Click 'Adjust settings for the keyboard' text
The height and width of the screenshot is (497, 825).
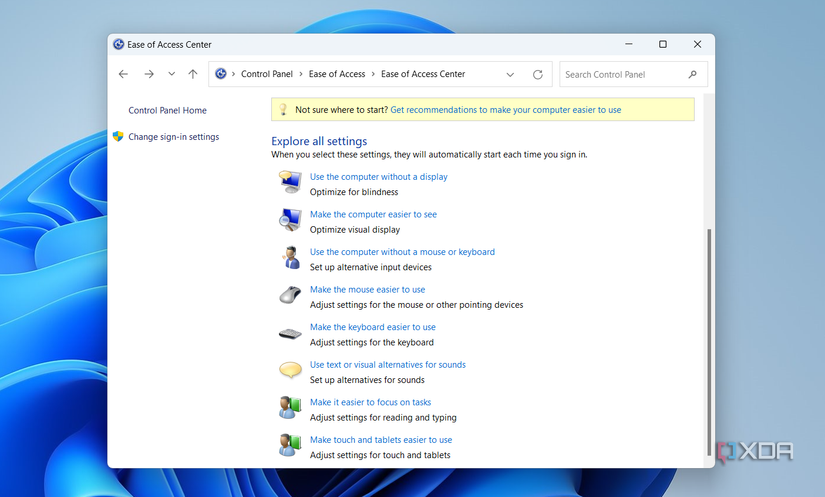pyautogui.click(x=372, y=342)
